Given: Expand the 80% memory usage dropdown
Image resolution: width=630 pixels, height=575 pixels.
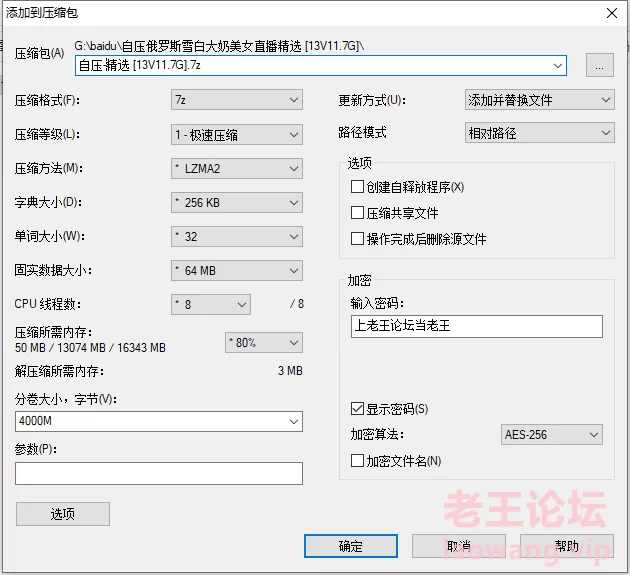Looking at the screenshot, I should pyautogui.click(x=263, y=342).
